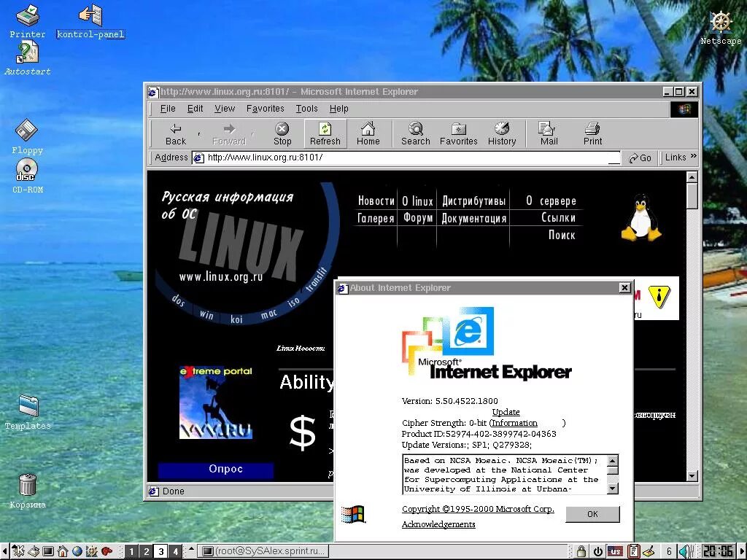Click the Tux penguin image
This screenshot has width=747, height=560.
[x=642, y=217]
